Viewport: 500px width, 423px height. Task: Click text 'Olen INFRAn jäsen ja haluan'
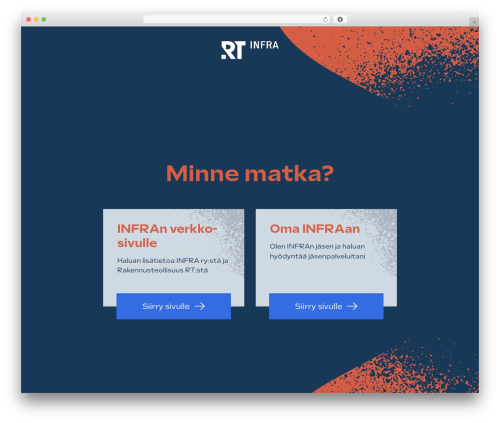click(x=317, y=246)
